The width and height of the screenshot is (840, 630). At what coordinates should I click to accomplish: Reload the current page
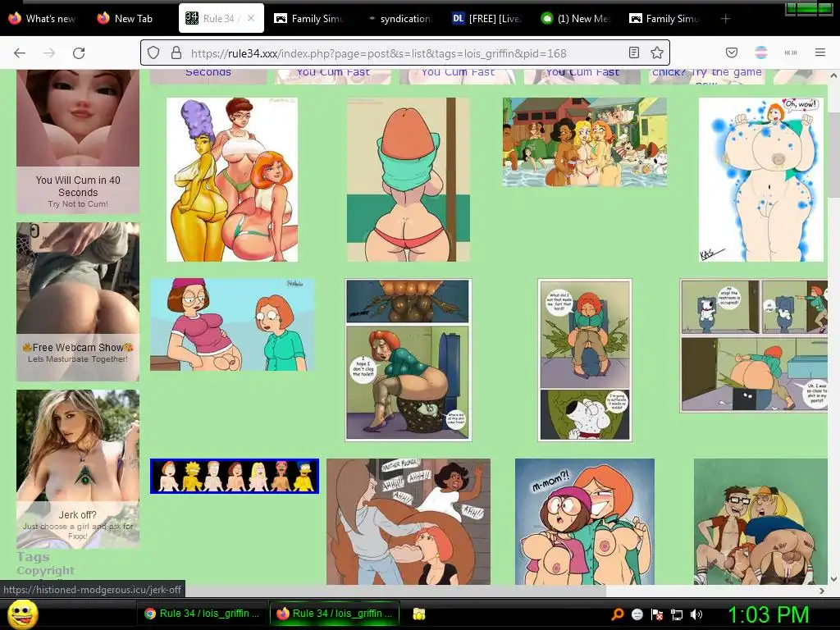coord(79,53)
